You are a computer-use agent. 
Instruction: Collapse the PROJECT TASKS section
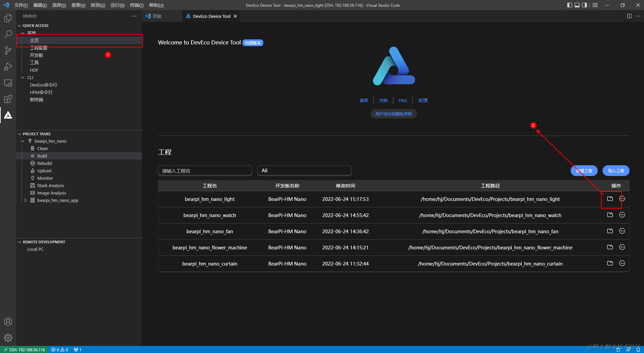(x=20, y=134)
